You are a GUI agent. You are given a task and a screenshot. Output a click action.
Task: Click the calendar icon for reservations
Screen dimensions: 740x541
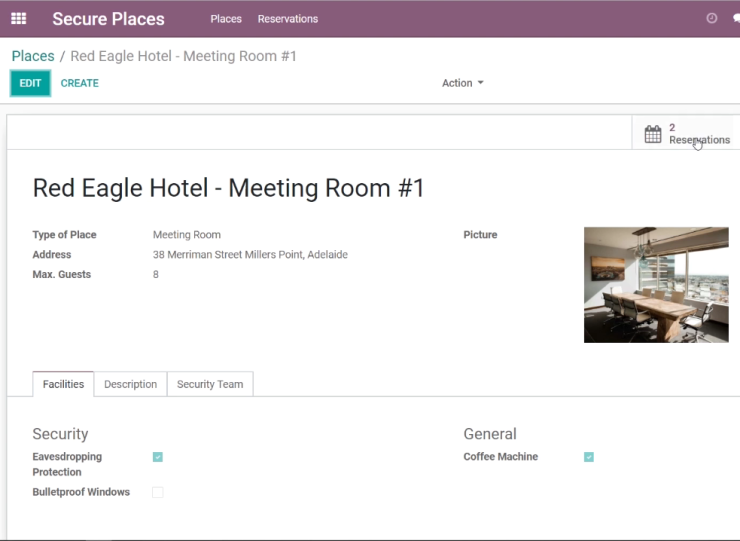point(653,134)
